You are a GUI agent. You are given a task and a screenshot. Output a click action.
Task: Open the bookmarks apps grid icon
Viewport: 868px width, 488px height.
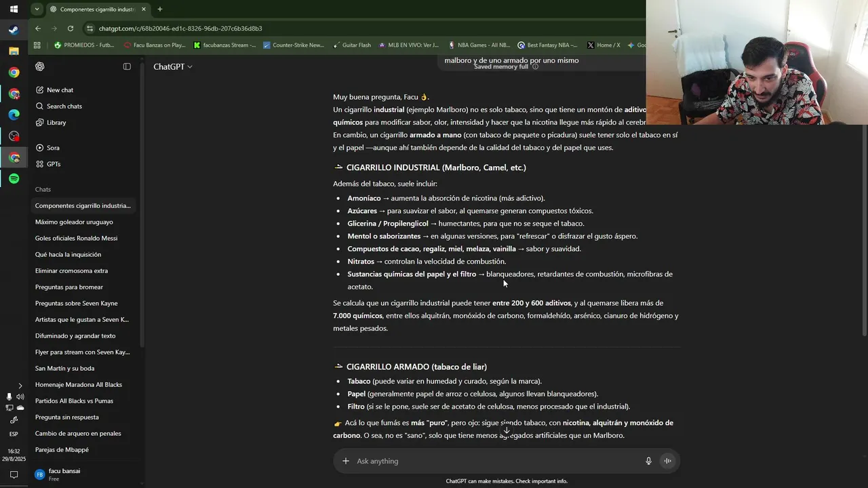coord(37,45)
